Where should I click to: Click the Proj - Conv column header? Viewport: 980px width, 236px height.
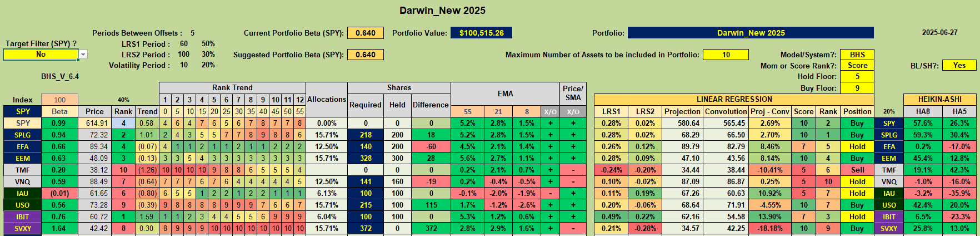click(x=770, y=111)
